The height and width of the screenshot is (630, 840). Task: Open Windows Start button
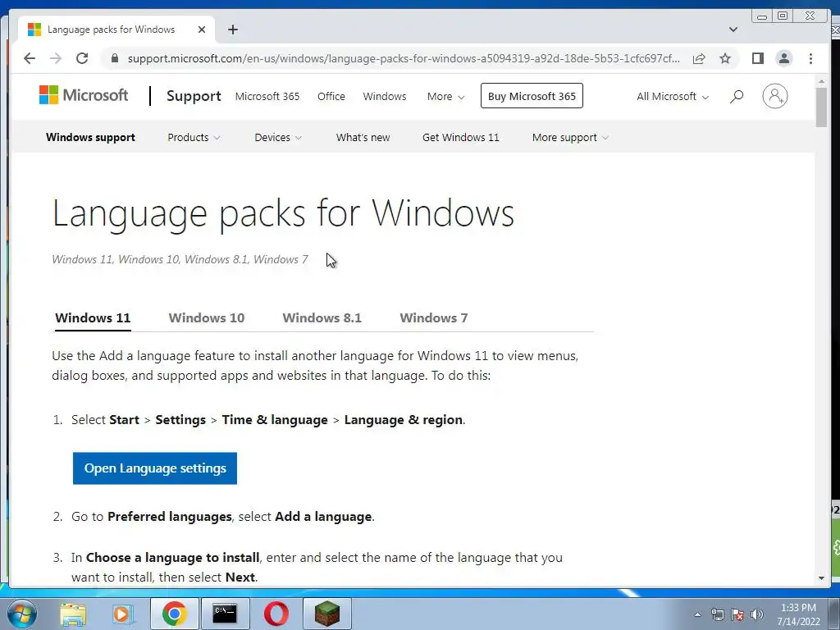(21, 614)
